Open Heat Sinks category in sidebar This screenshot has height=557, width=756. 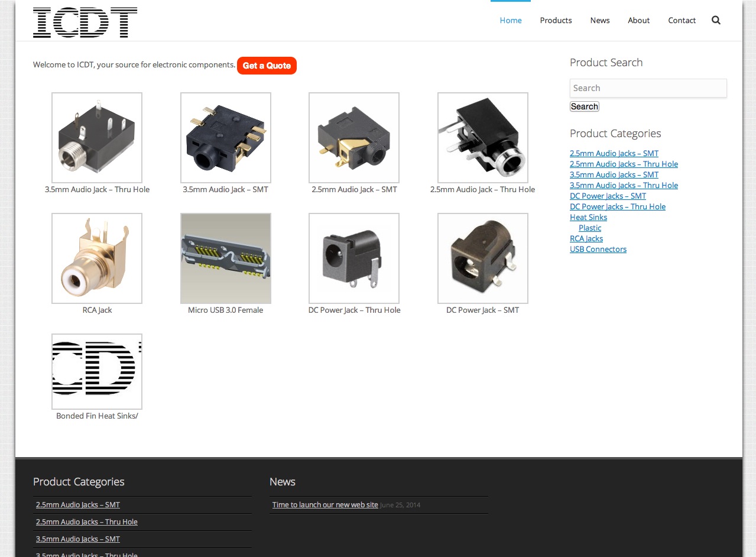[x=588, y=217]
